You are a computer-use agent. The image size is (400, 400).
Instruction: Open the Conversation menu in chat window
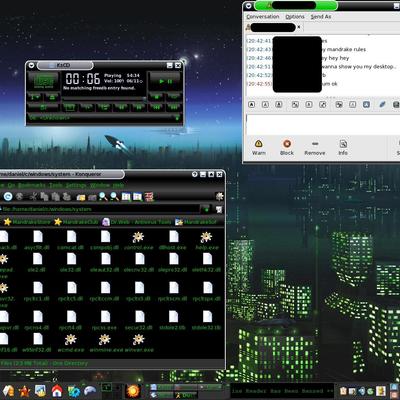(263, 17)
